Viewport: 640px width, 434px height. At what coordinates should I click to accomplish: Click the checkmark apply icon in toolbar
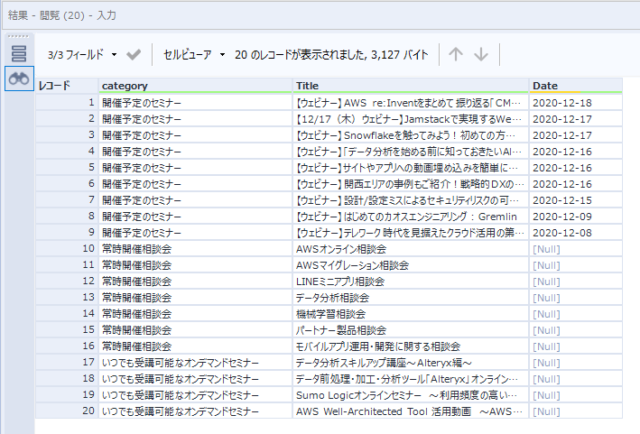134,54
